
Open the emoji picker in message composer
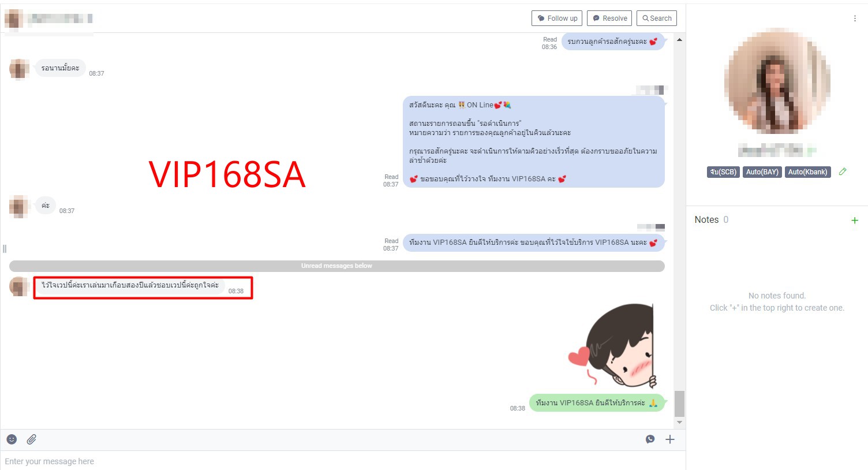[x=12, y=439]
